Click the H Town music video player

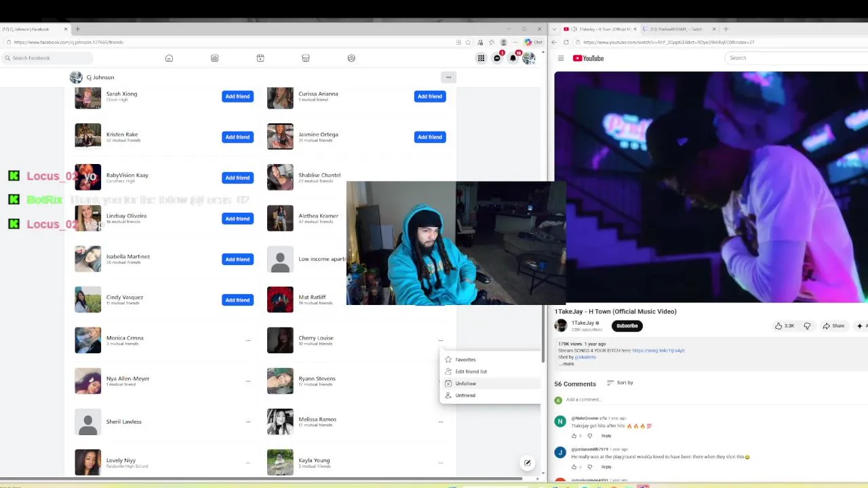[x=711, y=187]
